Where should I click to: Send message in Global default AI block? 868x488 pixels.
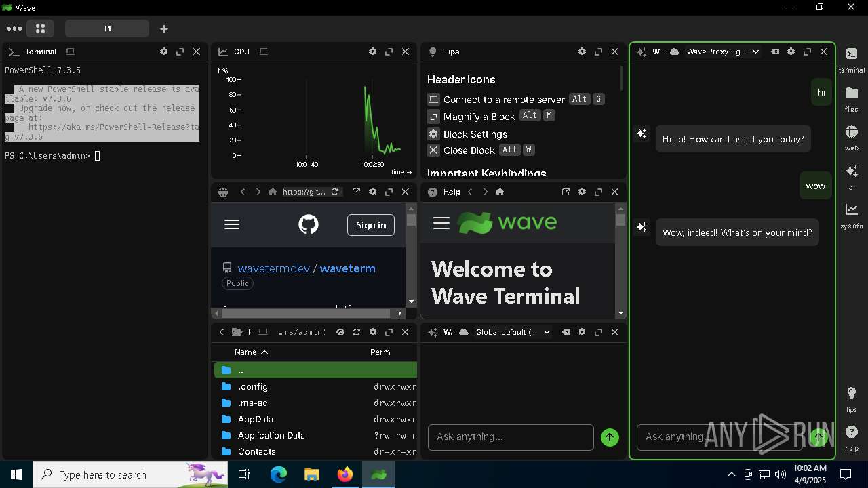coord(610,438)
